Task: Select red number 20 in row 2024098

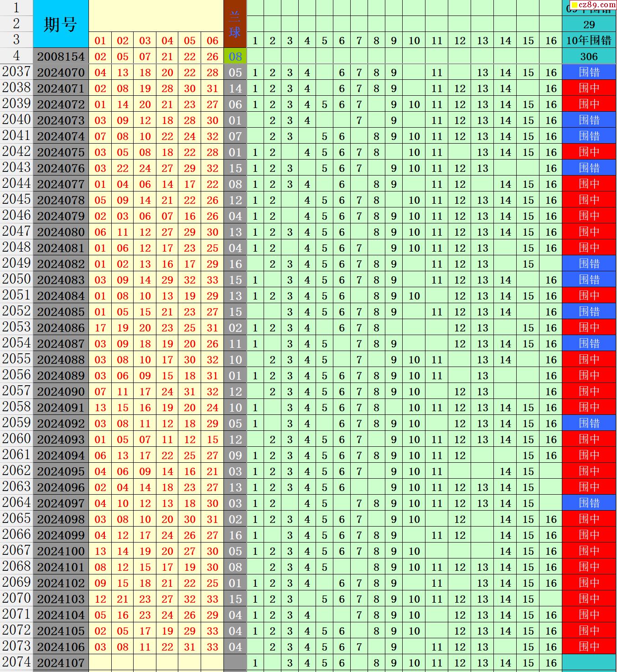Action: 167,519
